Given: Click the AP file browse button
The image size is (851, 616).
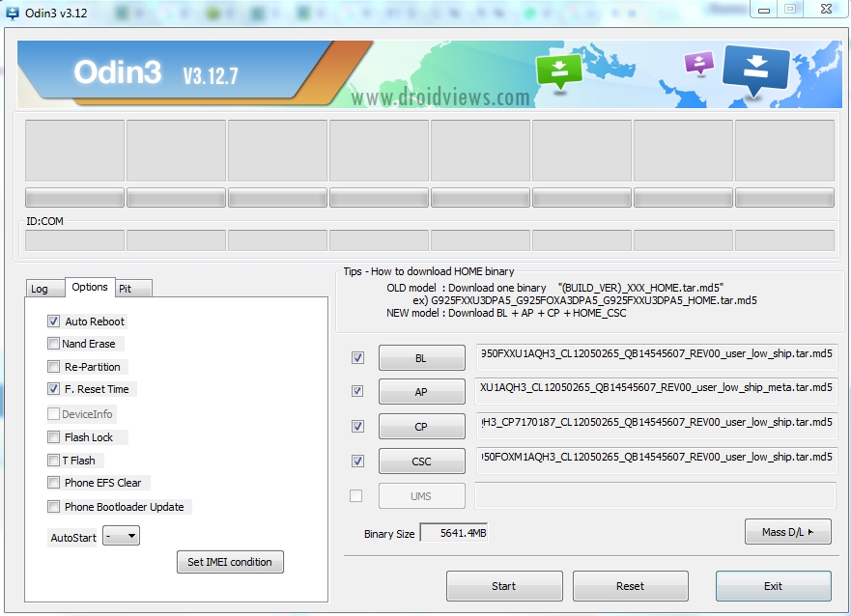Looking at the screenshot, I should 422,391.
